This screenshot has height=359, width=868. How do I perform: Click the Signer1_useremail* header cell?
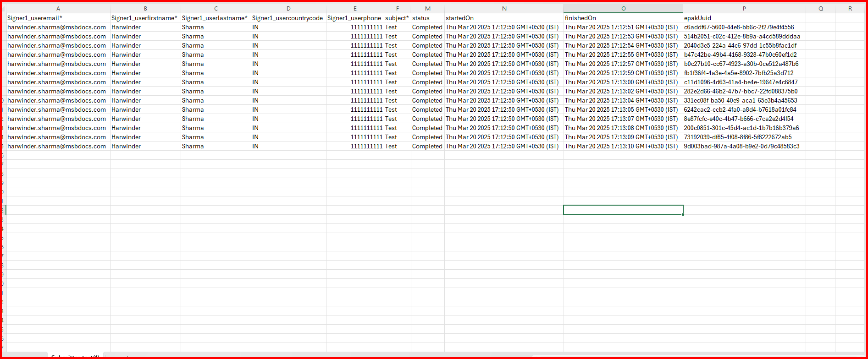tap(35, 18)
